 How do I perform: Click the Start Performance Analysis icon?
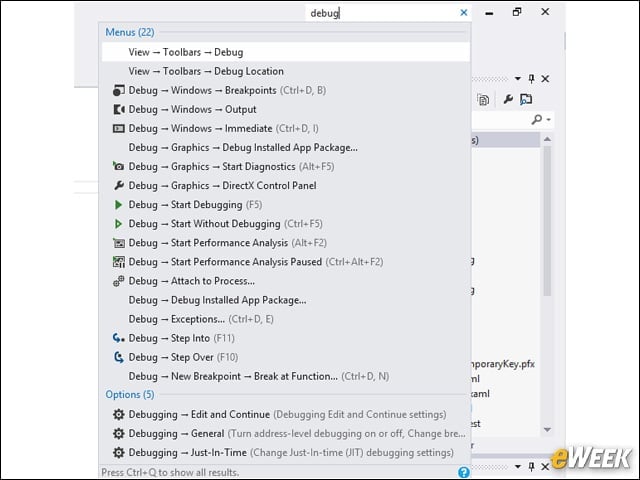point(118,243)
